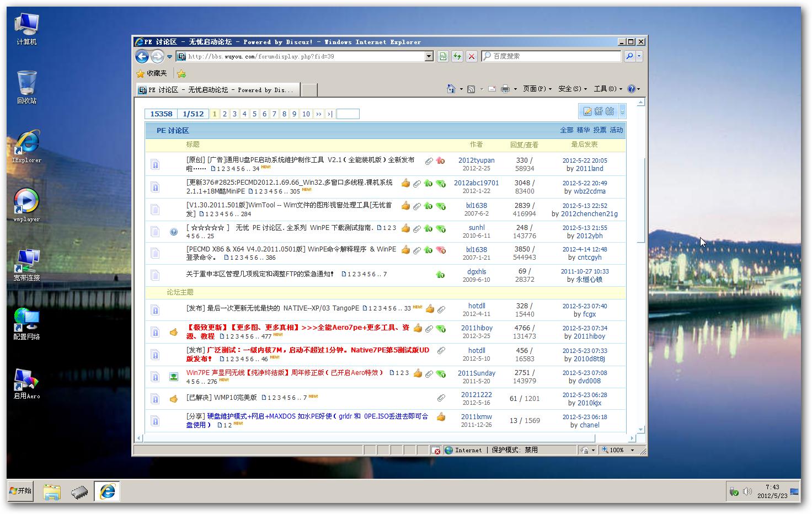This screenshot has width=812, height=514.
Task: Open the address bar URL dropdown
Action: tap(429, 56)
